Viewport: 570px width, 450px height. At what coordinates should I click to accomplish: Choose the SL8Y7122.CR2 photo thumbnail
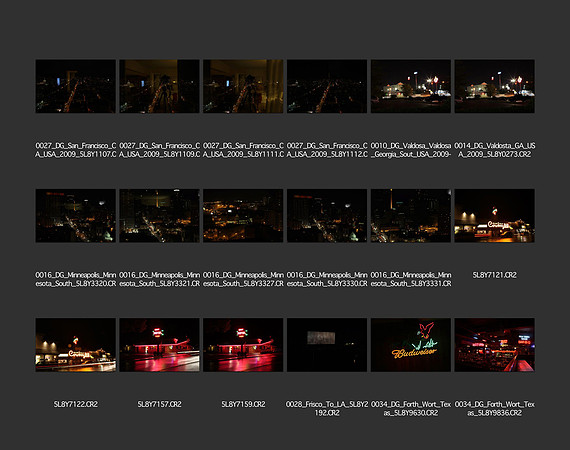(x=76, y=345)
